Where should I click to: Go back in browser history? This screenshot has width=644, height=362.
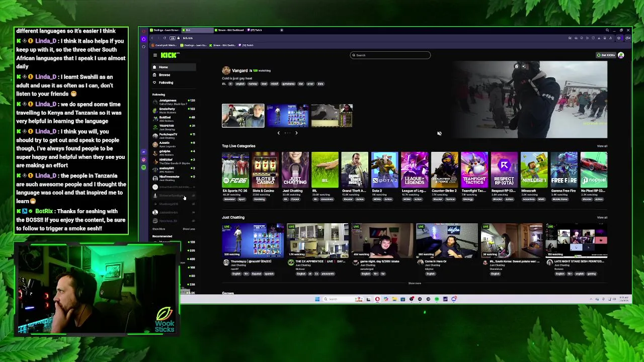click(x=152, y=38)
